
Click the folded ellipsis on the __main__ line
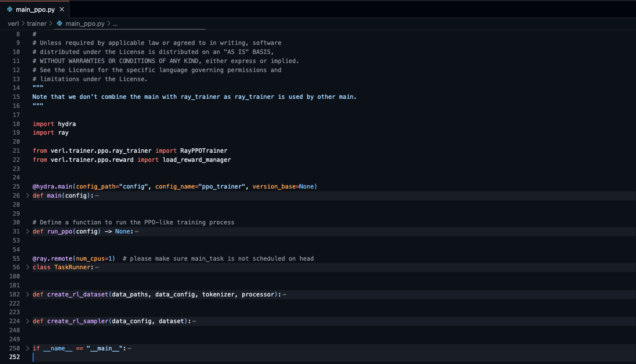coord(130,348)
